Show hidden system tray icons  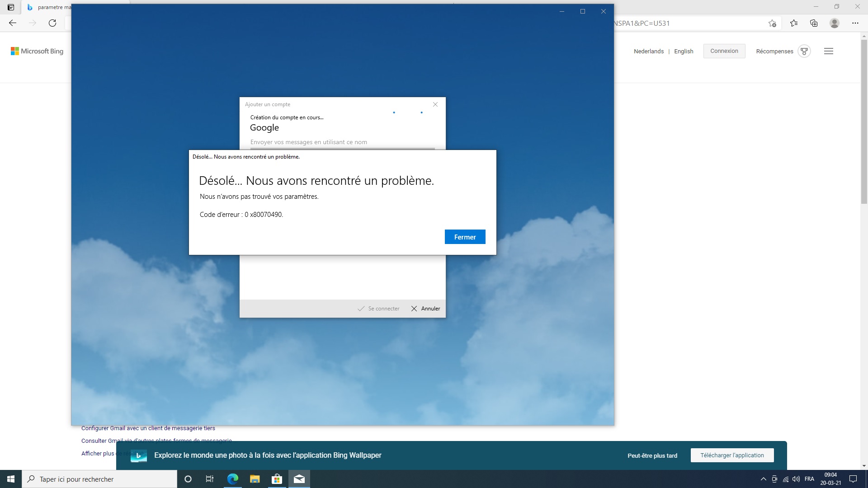pos(764,479)
